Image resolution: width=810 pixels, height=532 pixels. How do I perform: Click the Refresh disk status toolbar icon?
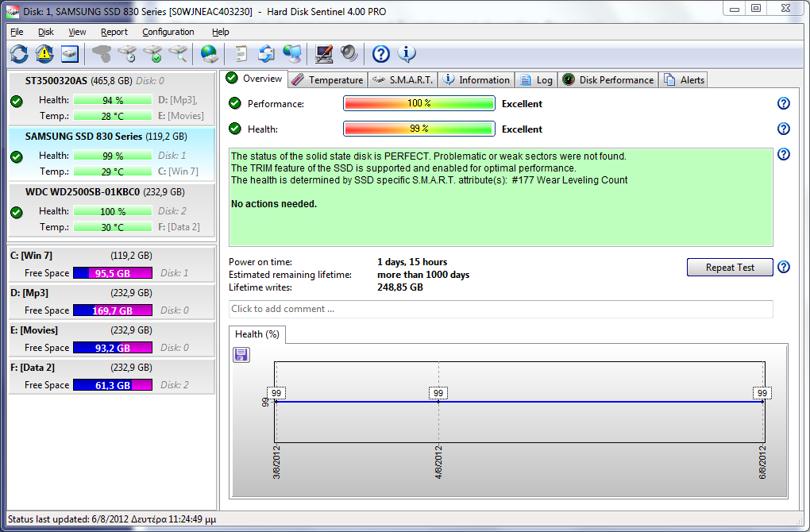pyautogui.click(x=19, y=54)
